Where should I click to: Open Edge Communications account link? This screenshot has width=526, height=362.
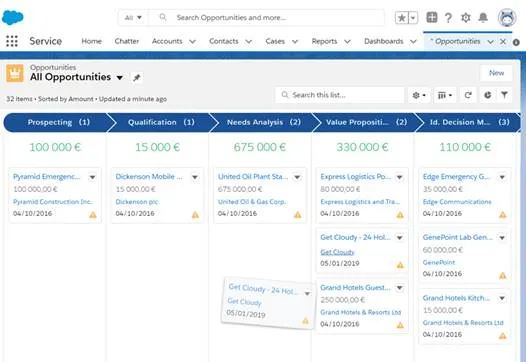pyautogui.click(x=457, y=202)
